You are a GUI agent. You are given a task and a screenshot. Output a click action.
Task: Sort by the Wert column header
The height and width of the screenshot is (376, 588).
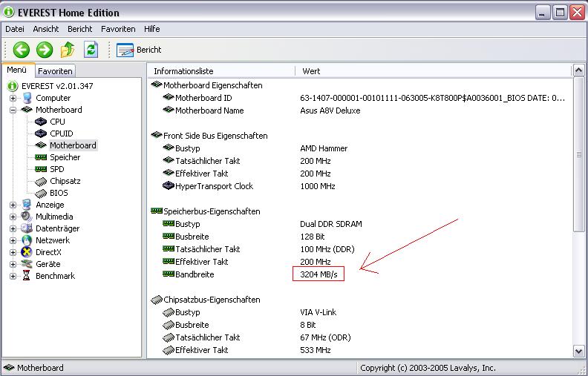tap(433, 70)
